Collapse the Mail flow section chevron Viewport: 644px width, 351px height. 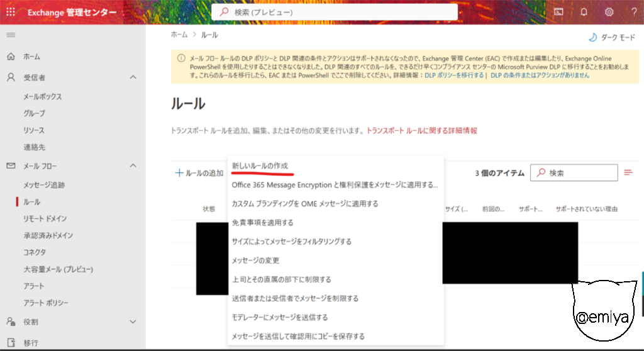[x=133, y=165]
